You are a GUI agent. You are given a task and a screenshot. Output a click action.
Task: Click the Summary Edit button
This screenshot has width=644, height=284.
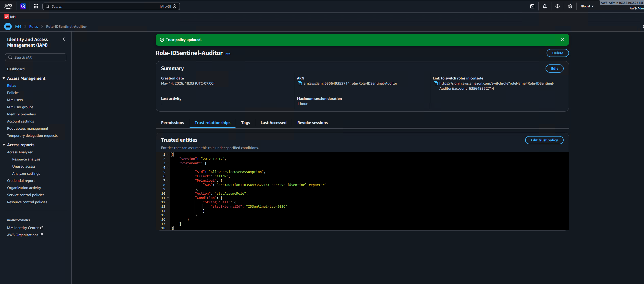point(554,69)
